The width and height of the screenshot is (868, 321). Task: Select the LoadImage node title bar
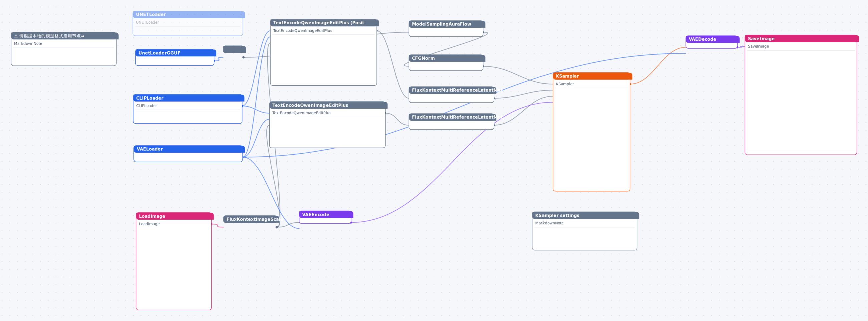pyautogui.click(x=175, y=216)
